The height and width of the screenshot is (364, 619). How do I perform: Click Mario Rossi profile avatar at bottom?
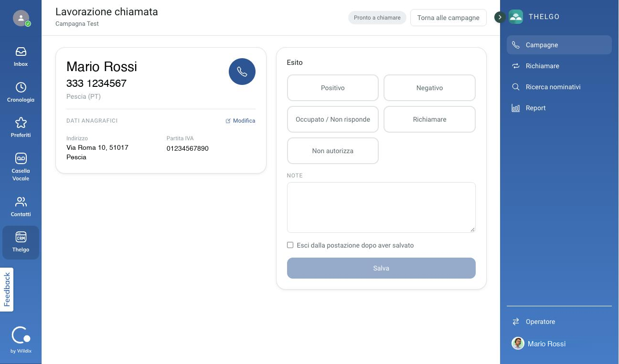click(x=518, y=343)
